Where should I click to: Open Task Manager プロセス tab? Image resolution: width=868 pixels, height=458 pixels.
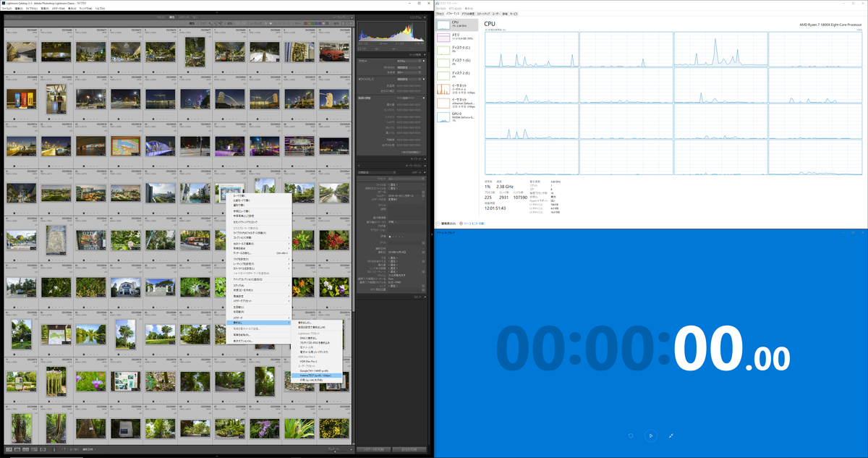coord(440,14)
